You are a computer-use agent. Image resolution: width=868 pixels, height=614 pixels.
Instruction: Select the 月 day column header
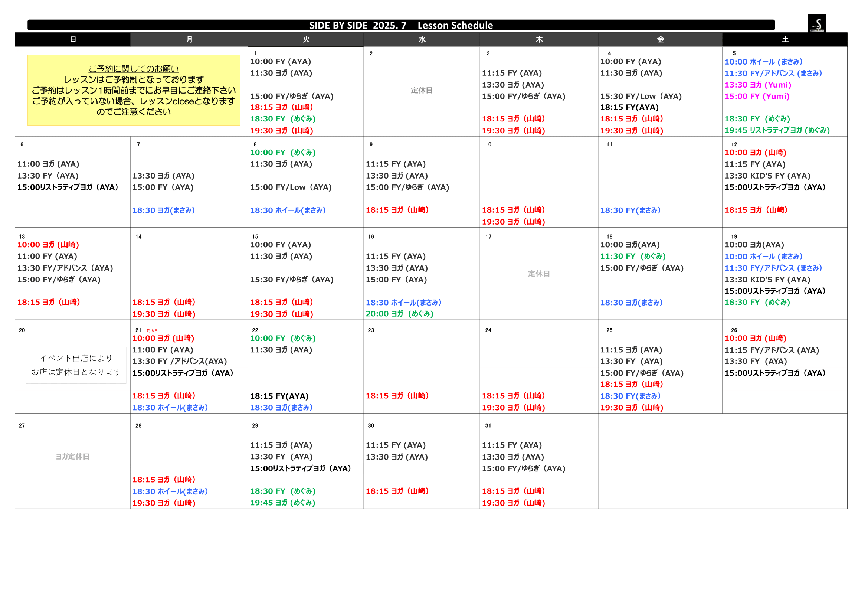point(189,39)
